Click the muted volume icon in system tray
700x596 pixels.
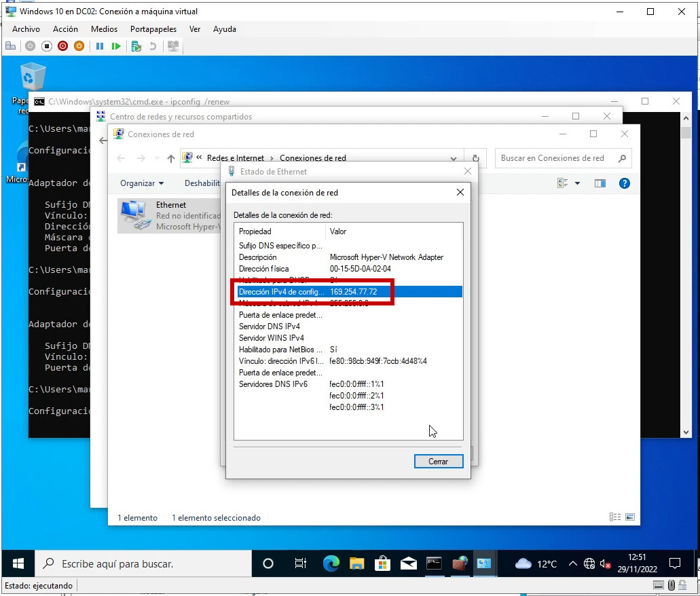click(x=606, y=564)
